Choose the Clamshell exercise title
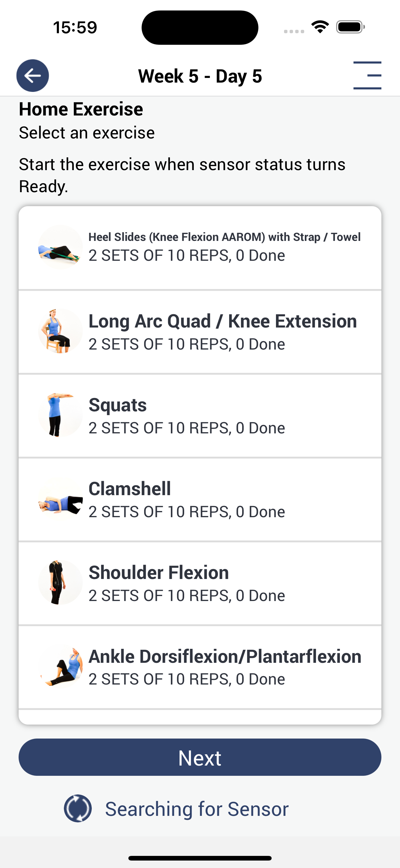The width and height of the screenshot is (400, 868). 130,489
